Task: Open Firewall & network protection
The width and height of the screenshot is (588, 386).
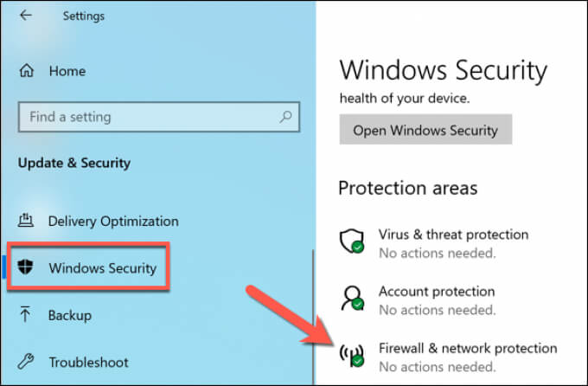Action: pos(468,349)
